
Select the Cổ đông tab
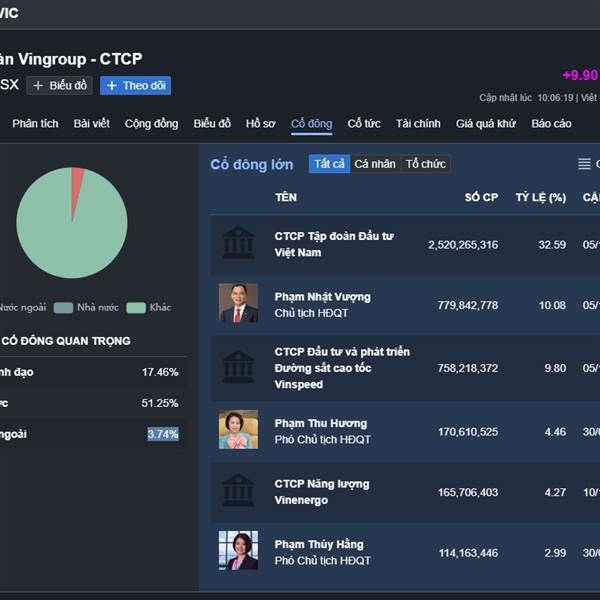[311, 124]
